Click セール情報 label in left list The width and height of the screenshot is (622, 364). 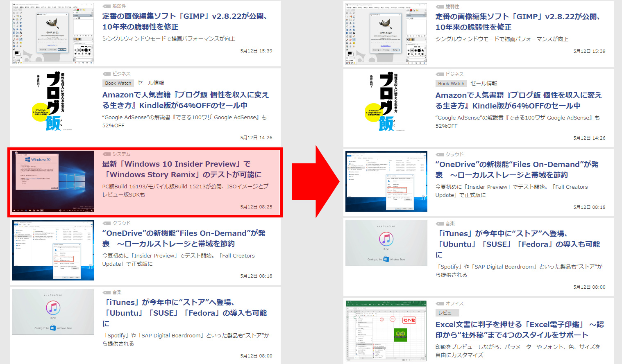point(151,83)
